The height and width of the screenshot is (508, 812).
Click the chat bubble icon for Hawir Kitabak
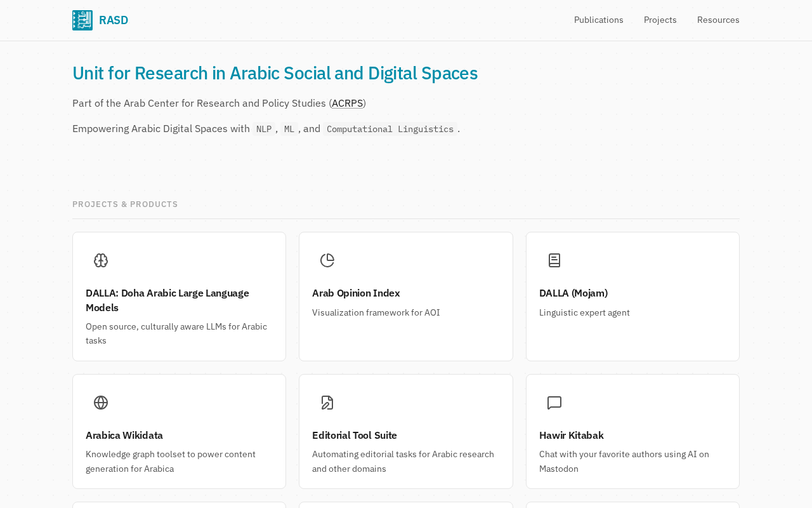click(x=554, y=403)
